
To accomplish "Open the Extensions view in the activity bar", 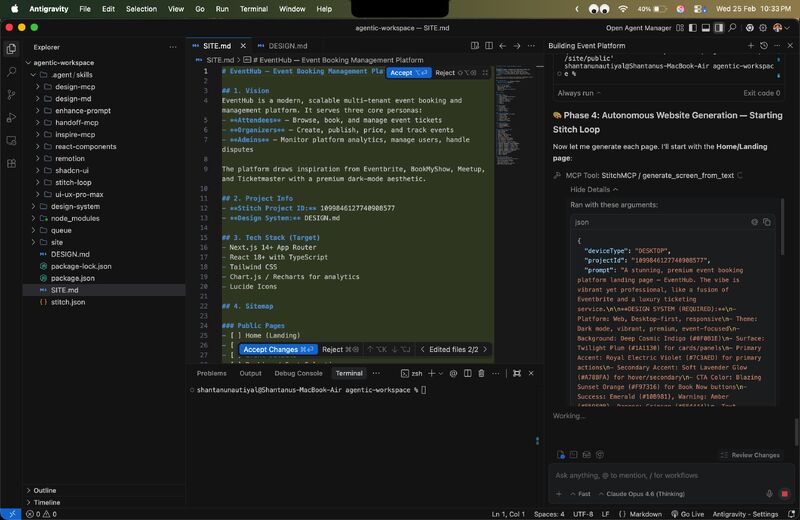I will (11, 164).
